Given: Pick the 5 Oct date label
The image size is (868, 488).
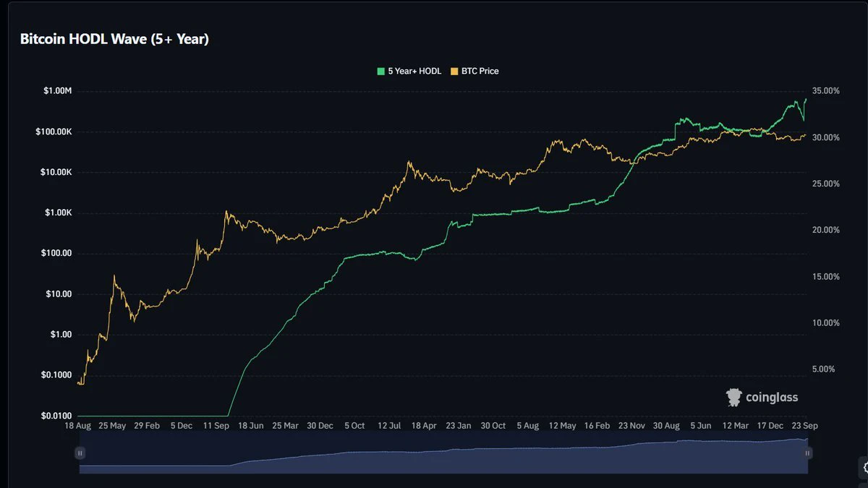Looking at the screenshot, I should tap(354, 426).
